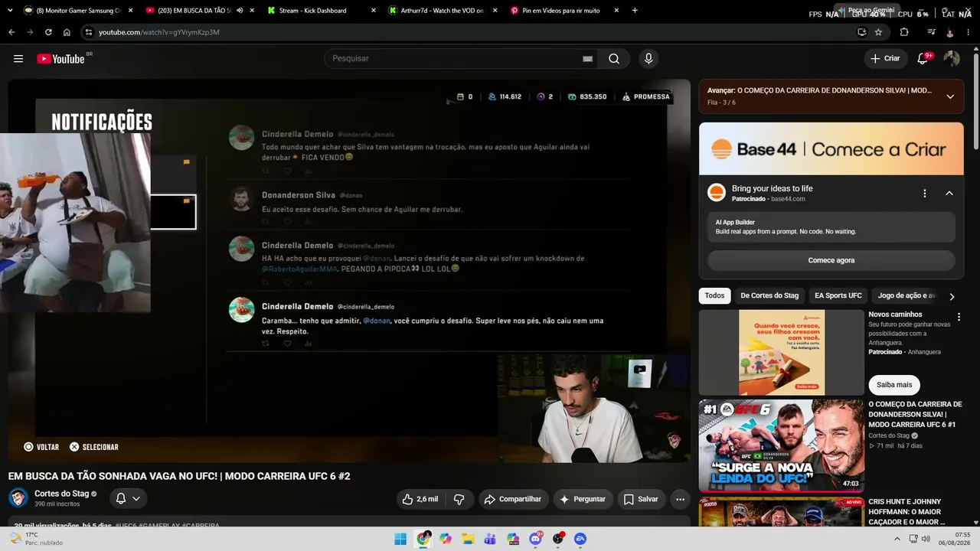Go back in the browser
The height and width of the screenshot is (551, 980).
(x=11, y=32)
